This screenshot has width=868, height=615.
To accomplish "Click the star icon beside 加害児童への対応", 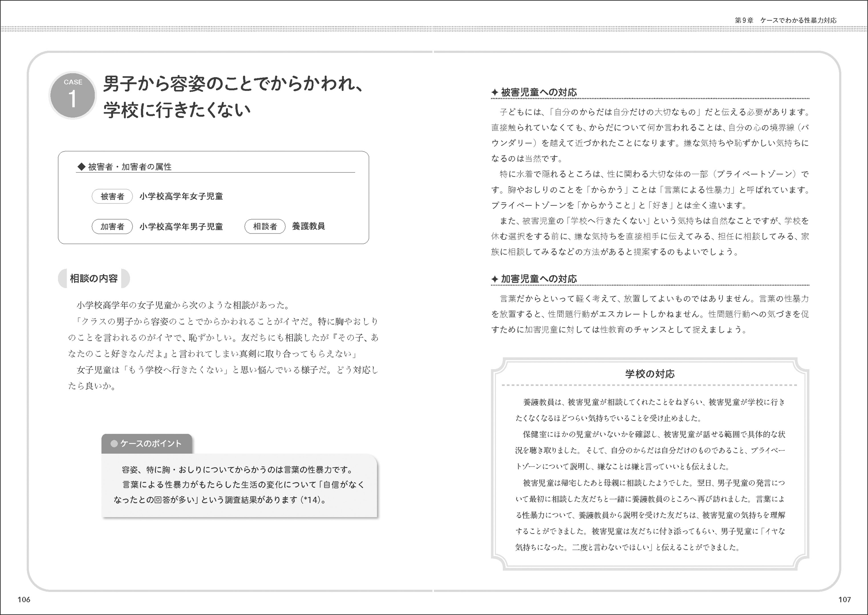I will pos(494,279).
